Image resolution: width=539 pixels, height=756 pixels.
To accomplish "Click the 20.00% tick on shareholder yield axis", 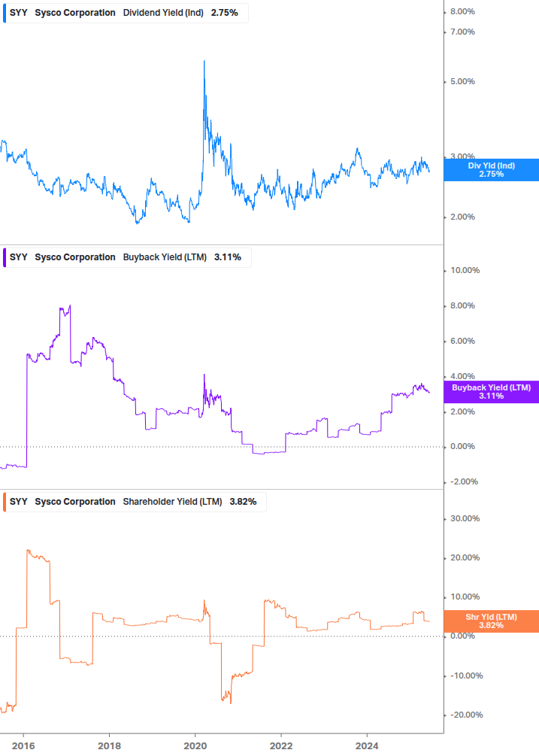I will [x=465, y=558].
